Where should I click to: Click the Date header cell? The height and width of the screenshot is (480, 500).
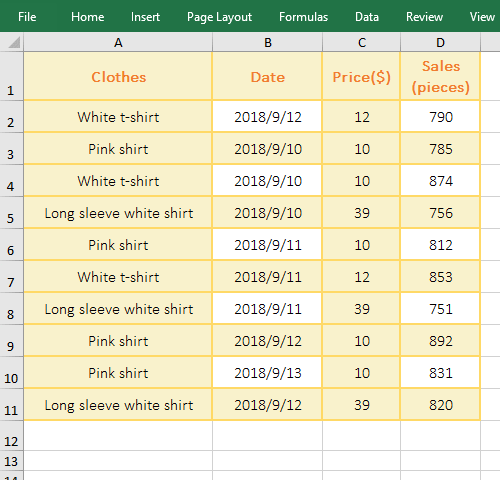click(267, 76)
